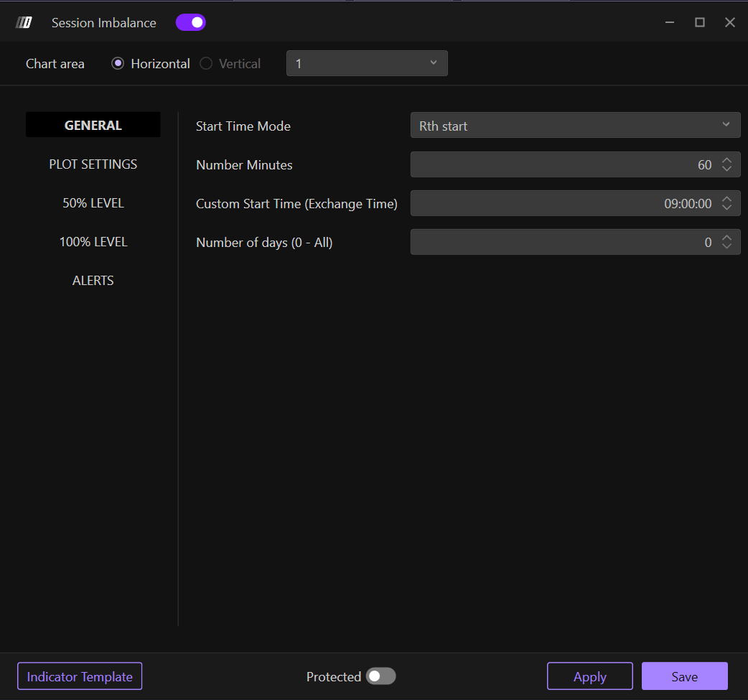The image size is (748, 700).
Task: Select the Horizontal chart area radio button
Action: pos(118,64)
